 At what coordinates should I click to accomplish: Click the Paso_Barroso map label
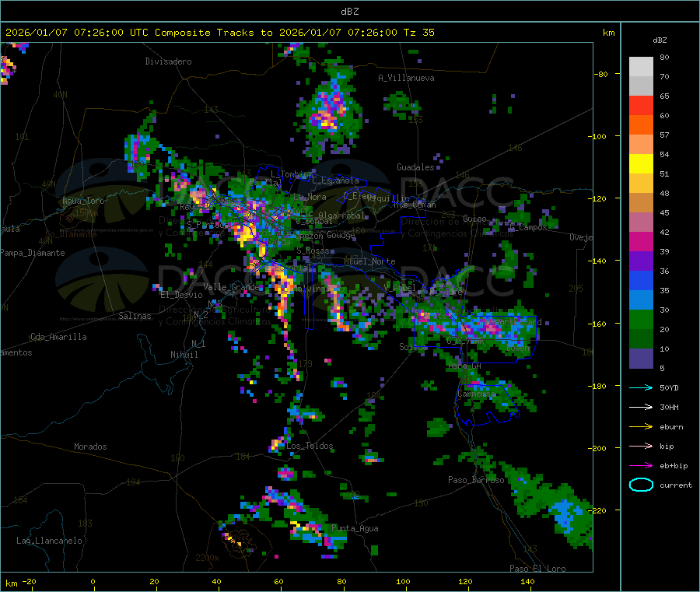coord(476,480)
